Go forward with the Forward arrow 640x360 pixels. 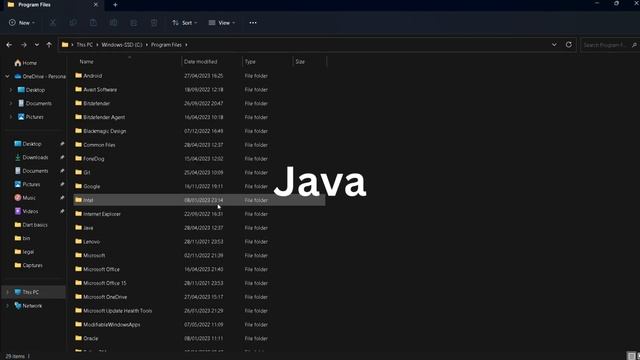click(x=24, y=45)
